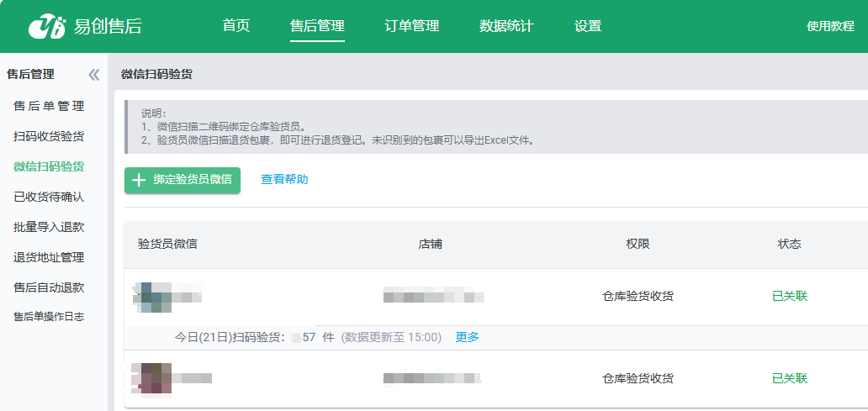Open 订单管理 in top navigation
868x411 pixels.
coord(412,26)
